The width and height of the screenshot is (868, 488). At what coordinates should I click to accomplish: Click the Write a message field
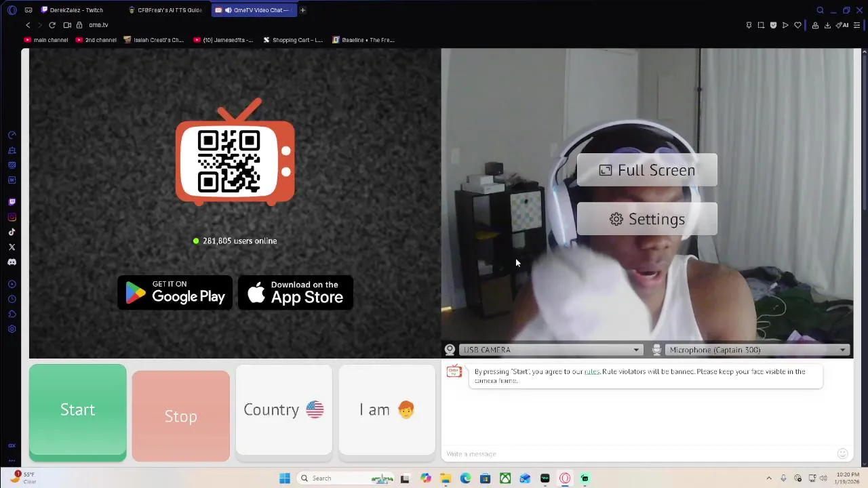pyautogui.click(x=637, y=453)
